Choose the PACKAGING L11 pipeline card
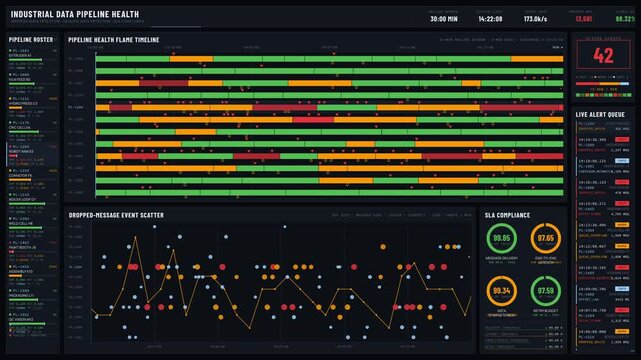The image size is (641, 360). [32, 300]
